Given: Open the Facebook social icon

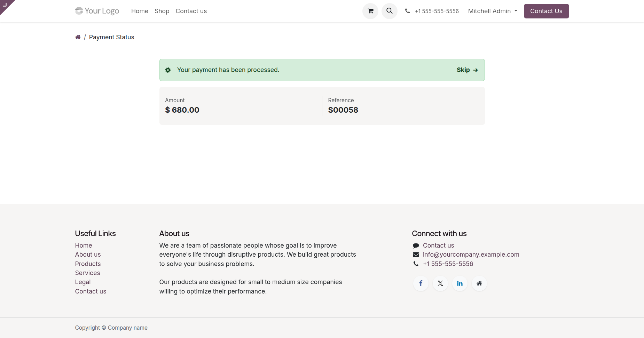Looking at the screenshot, I should (x=421, y=283).
